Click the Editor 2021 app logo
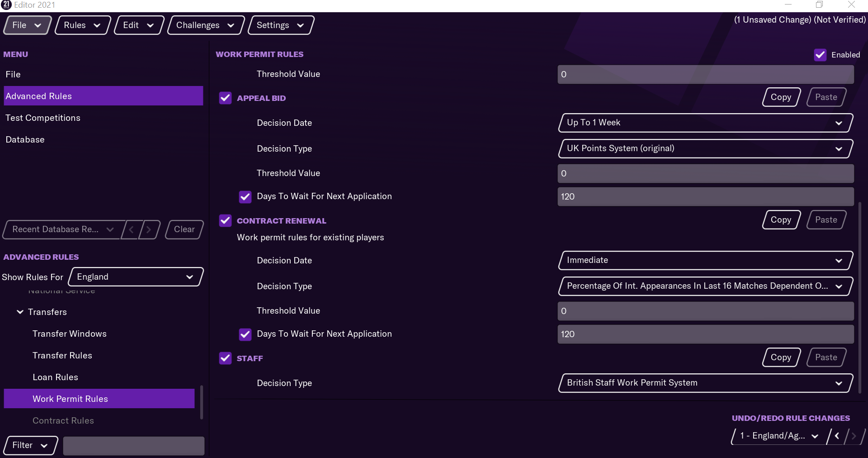Screen dimensions: 868x458 click(6, 5)
